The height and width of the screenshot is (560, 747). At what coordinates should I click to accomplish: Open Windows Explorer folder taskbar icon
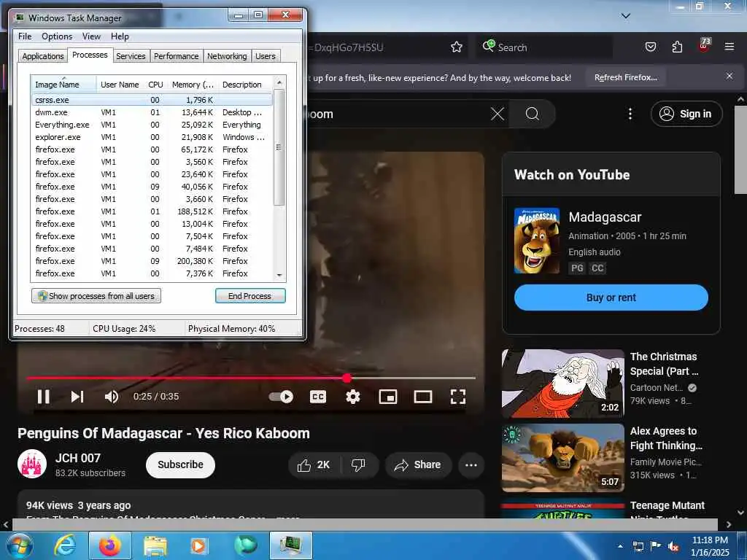coord(155,545)
